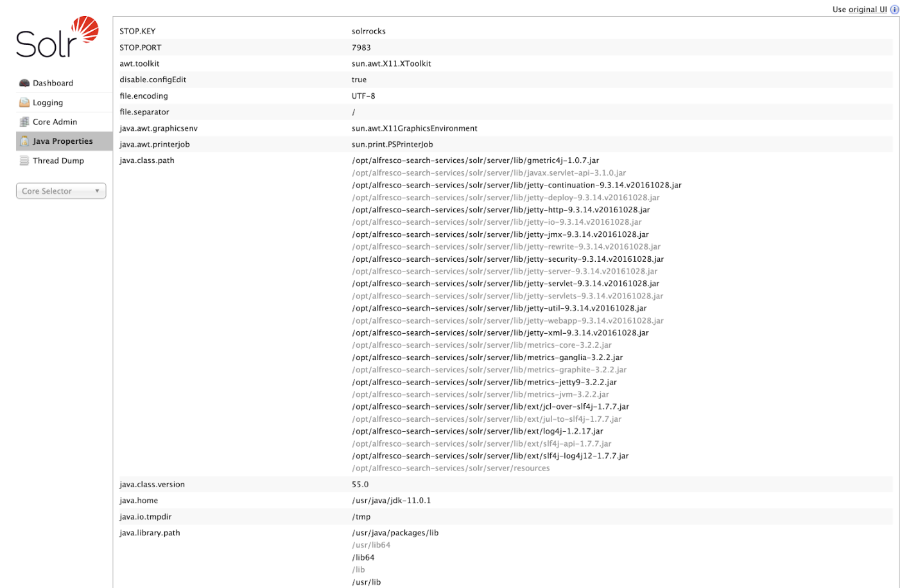Click the Logging notebook icon
The height and width of the screenshot is (588, 909).
click(x=24, y=103)
